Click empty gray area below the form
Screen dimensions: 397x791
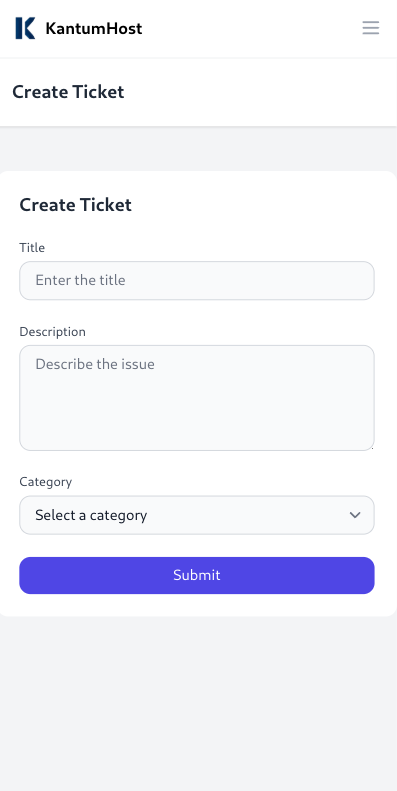tap(198, 704)
